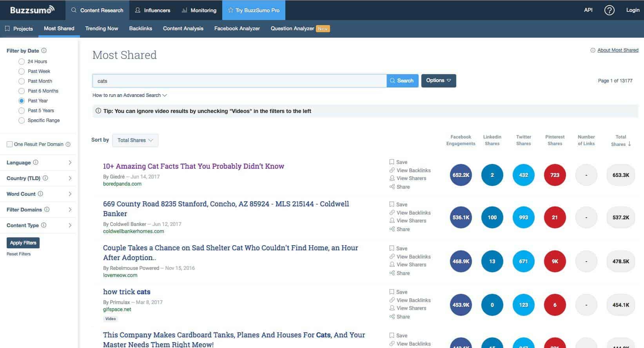Click the total shares 478.5K bubble
The image size is (644, 348).
(x=621, y=261)
